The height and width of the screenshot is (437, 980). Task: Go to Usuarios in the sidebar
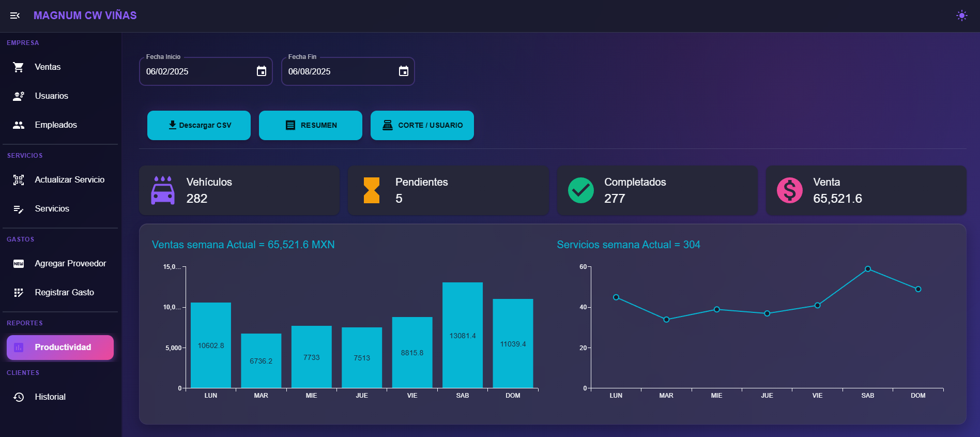point(51,96)
